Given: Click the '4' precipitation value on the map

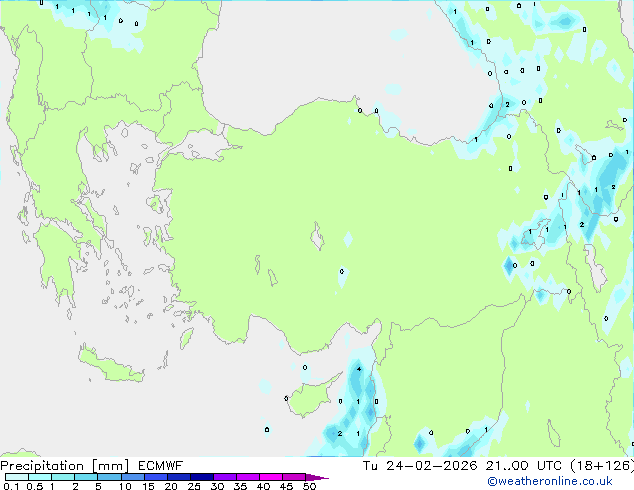Looking at the screenshot, I should pos(359,369).
